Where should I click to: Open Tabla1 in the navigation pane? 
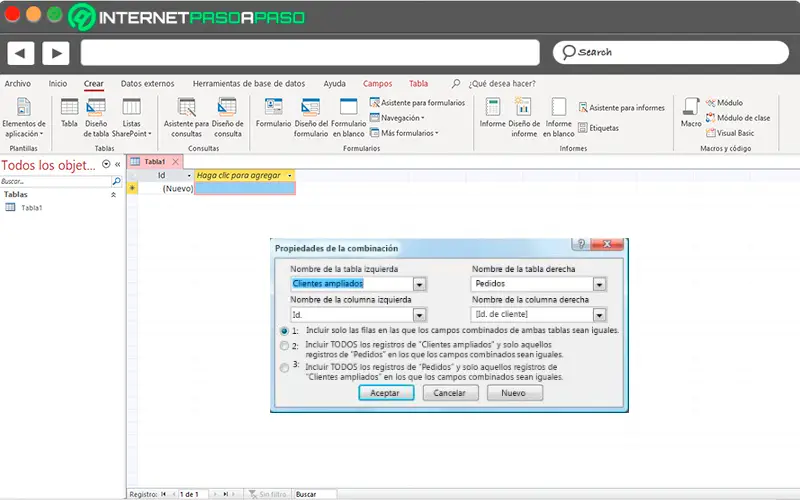point(32,208)
